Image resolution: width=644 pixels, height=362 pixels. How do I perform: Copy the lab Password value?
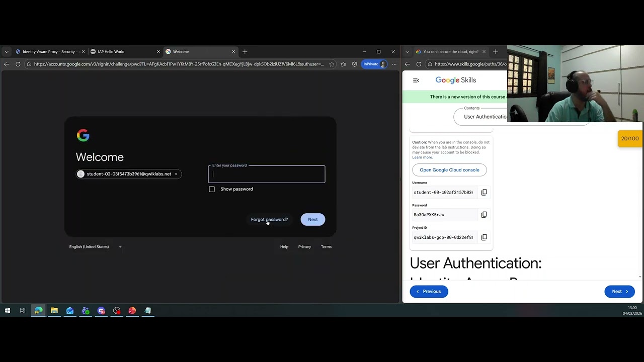pos(484,215)
